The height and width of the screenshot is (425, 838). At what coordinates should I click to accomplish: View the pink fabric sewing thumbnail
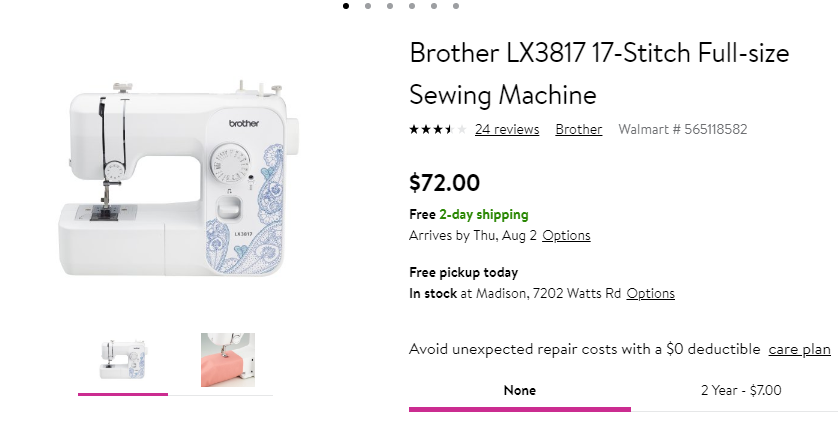point(228,360)
